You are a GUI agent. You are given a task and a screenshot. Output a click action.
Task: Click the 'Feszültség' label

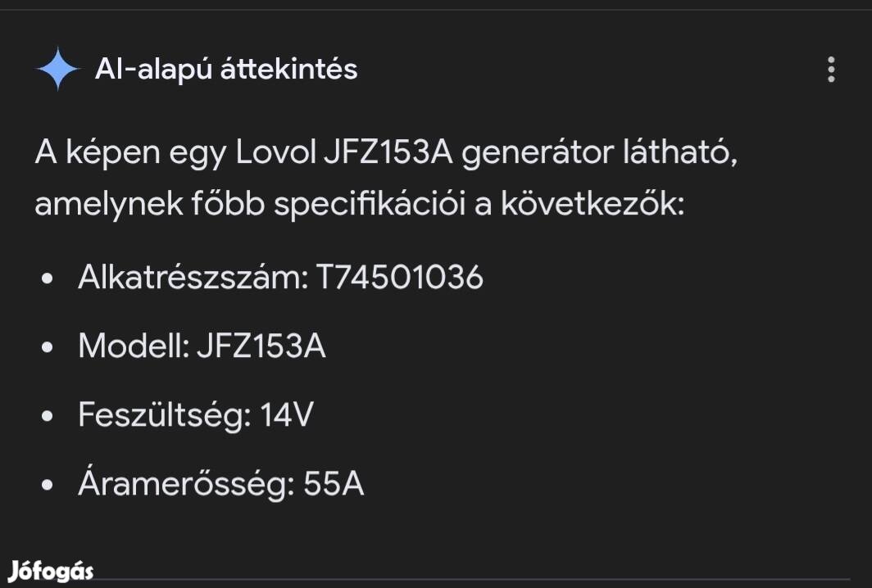click(164, 416)
